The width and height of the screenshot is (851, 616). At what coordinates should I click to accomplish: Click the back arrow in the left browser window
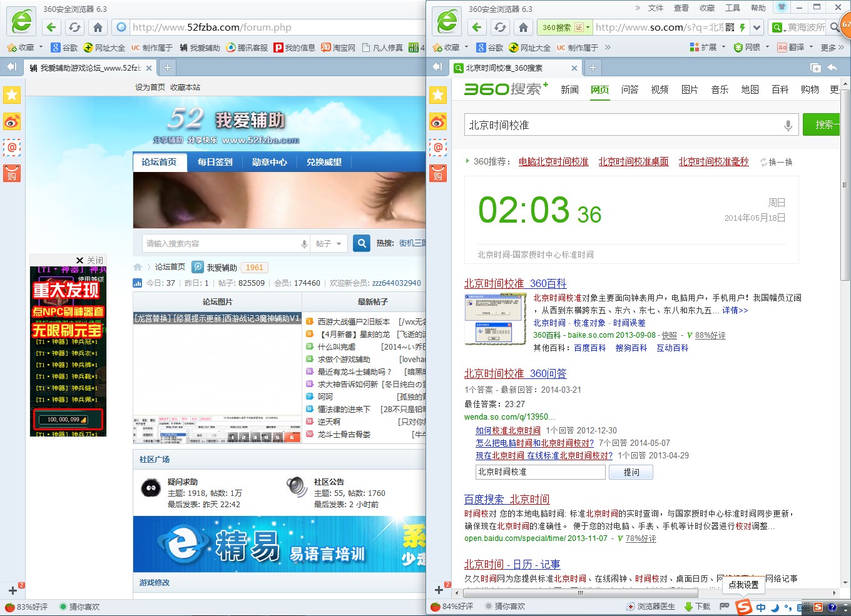tap(51, 27)
